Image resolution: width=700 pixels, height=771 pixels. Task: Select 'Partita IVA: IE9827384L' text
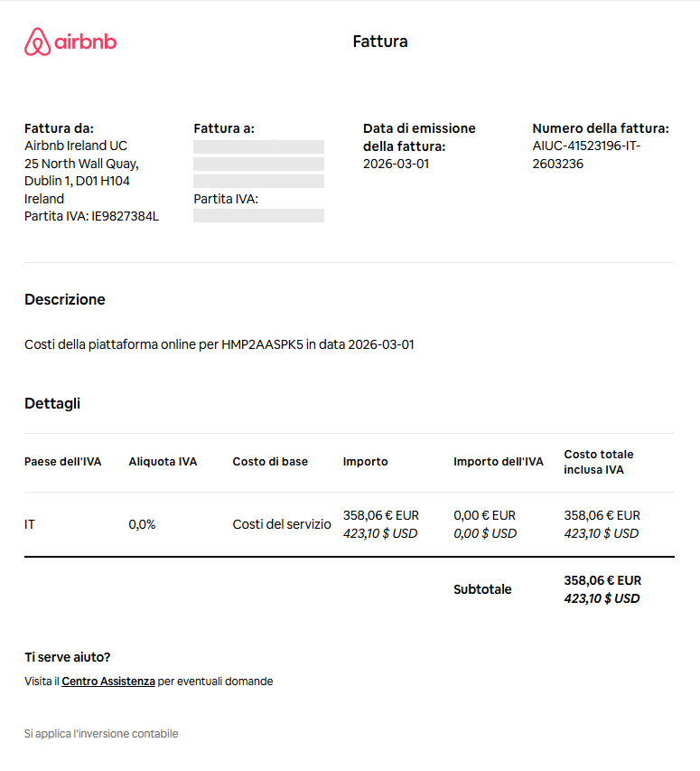91,216
